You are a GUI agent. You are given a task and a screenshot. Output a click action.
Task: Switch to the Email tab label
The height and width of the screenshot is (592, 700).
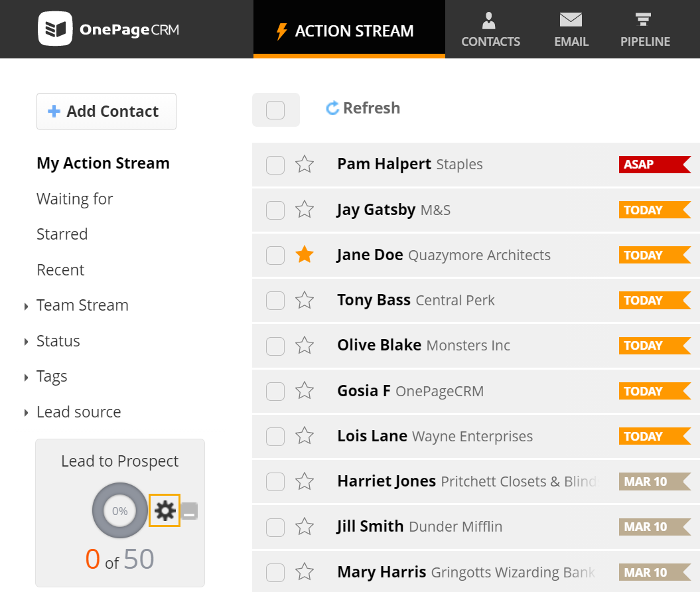click(x=571, y=42)
